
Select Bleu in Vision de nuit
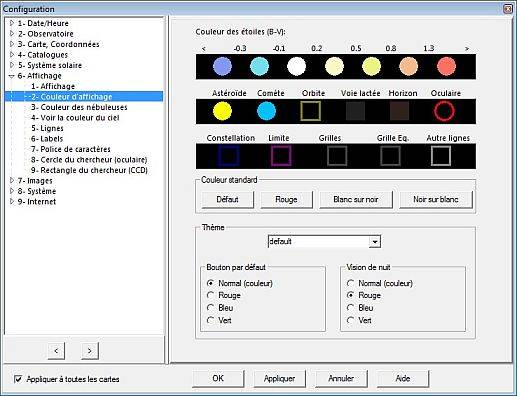[350, 308]
